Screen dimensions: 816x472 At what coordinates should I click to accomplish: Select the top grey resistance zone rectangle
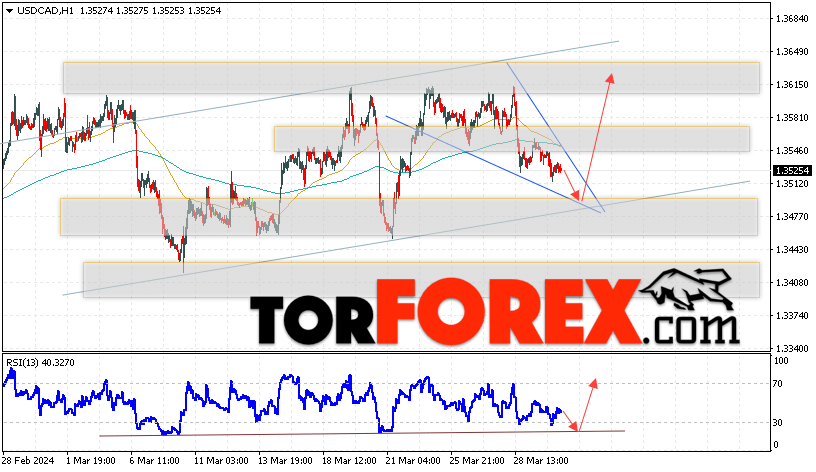(x=411, y=78)
